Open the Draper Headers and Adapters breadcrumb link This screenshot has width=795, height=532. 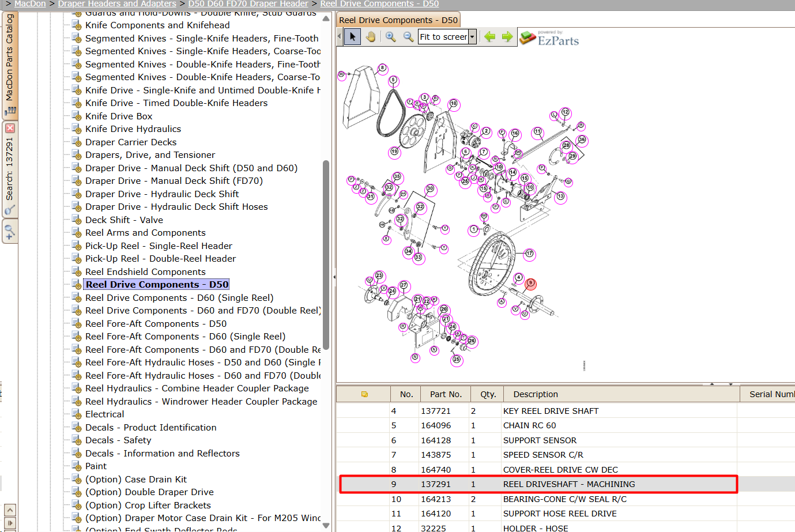(117, 4)
